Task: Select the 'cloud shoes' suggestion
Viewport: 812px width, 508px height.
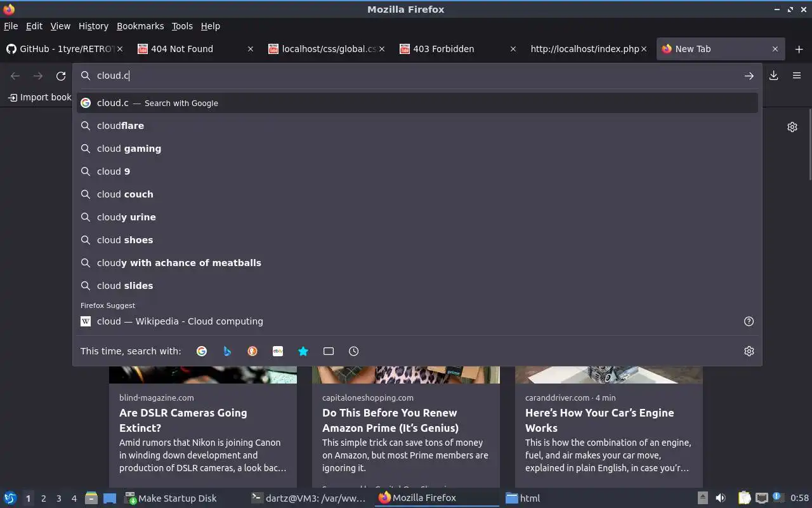Action: coord(417,240)
